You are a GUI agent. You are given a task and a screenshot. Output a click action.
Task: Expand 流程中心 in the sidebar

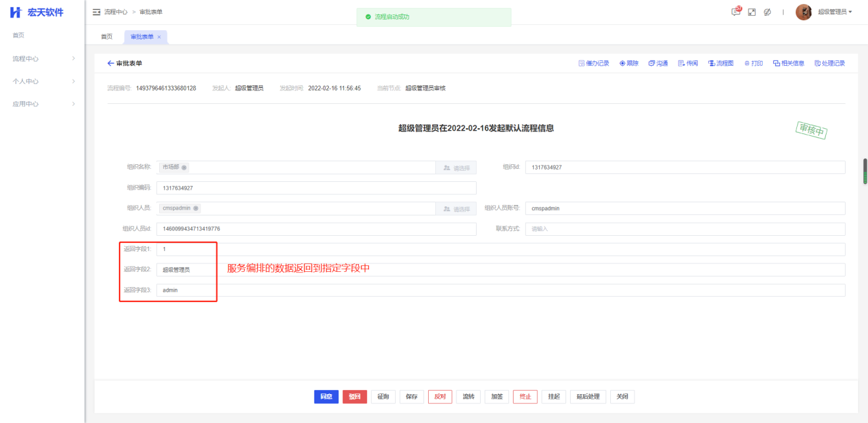(42, 58)
